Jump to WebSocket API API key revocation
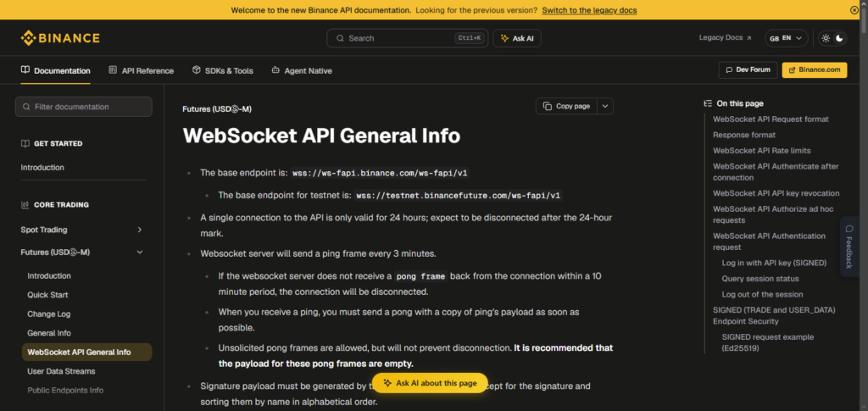 tap(776, 193)
